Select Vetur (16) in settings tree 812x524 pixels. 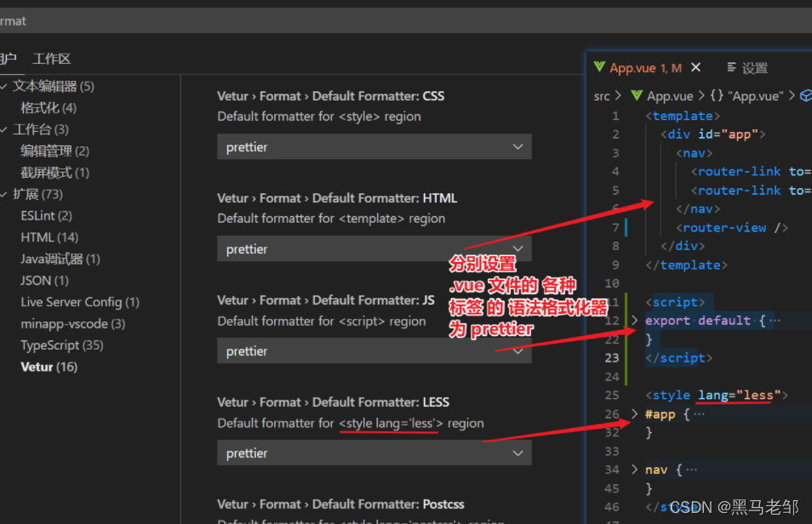click(x=49, y=367)
